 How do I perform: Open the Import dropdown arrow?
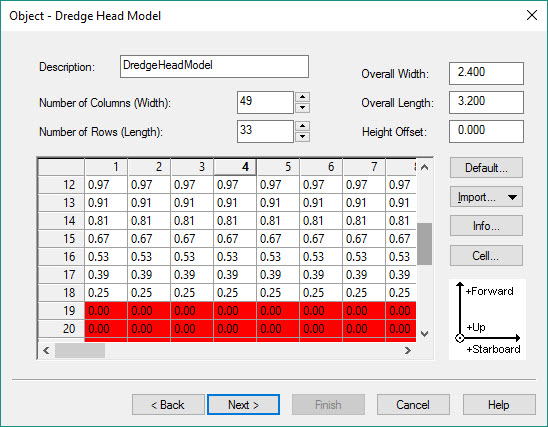512,197
